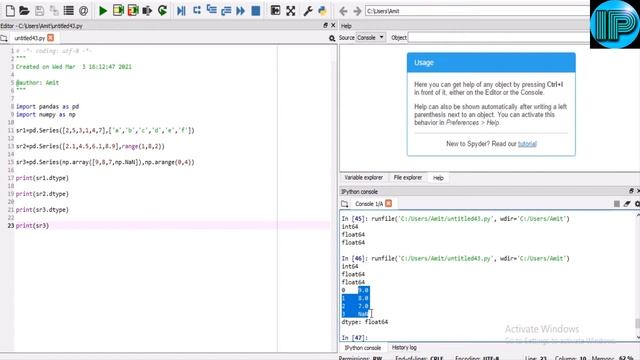Start debugging the file

[182, 11]
